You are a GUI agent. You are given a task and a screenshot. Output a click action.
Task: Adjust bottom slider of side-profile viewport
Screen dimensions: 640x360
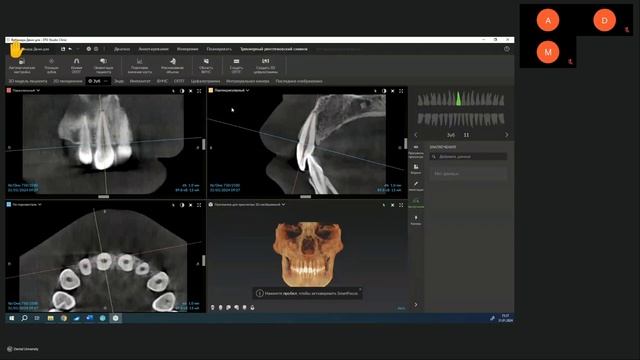(305, 196)
